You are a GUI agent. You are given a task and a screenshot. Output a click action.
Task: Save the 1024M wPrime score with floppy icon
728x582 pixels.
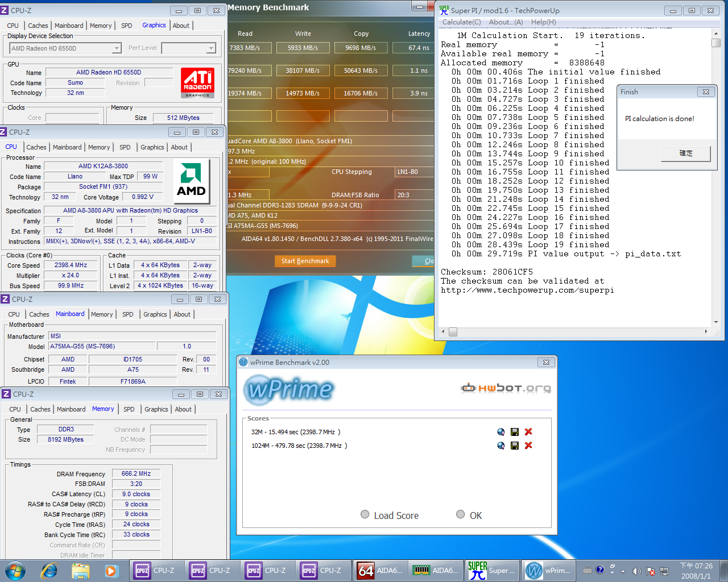tap(515, 446)
